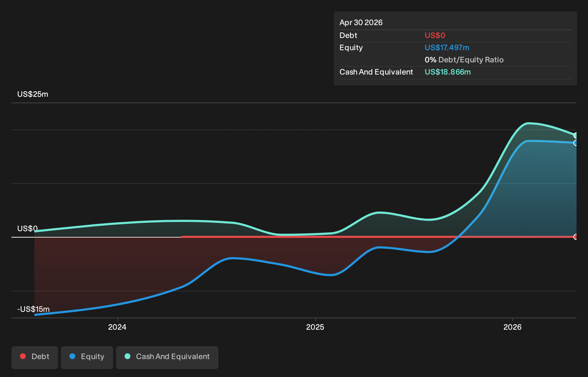Click the Debt row label in the tooltip
This screenshot has height=377, width=588.
tap(348, 35)
